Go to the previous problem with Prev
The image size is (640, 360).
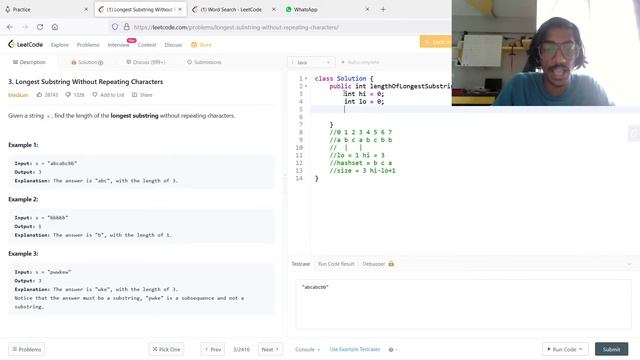(x=213, y=349)
